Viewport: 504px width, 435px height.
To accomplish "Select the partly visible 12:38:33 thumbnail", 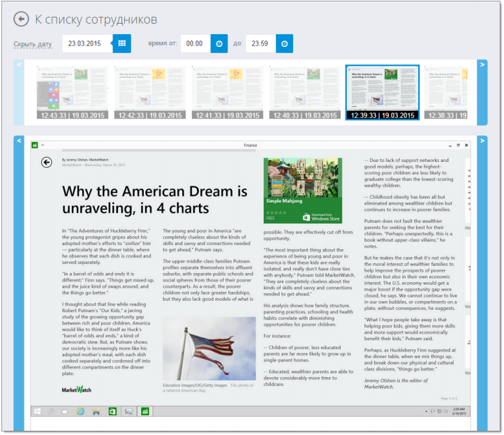I will (446, 93).
